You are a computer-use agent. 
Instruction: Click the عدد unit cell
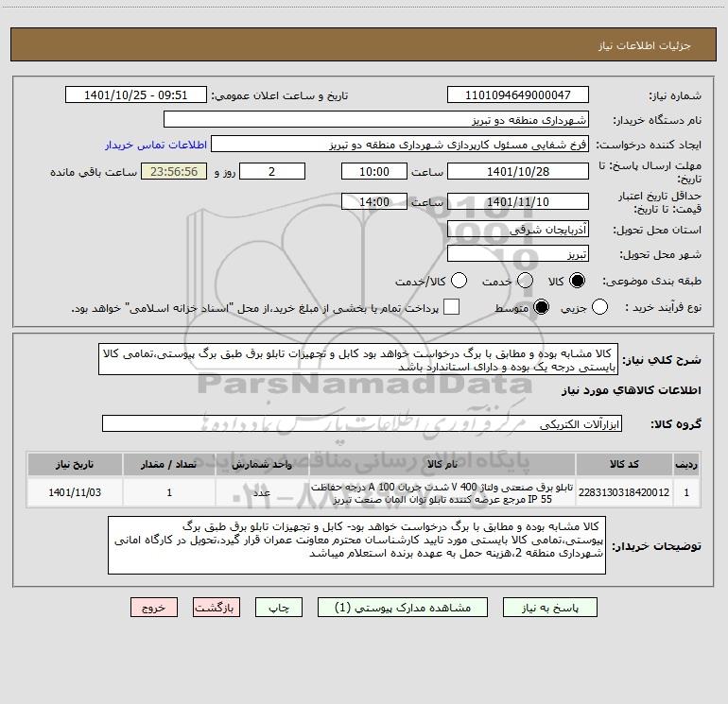point(262,492)
